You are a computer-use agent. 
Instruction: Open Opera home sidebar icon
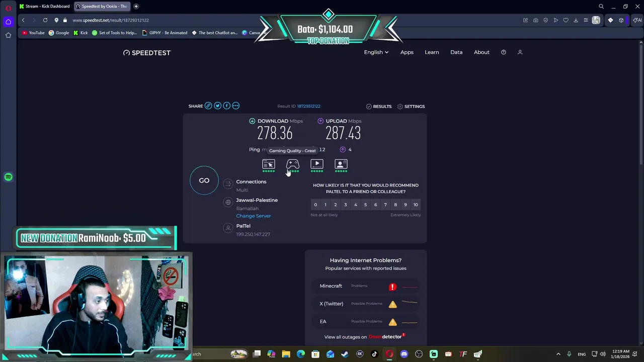tap(8, 21)
